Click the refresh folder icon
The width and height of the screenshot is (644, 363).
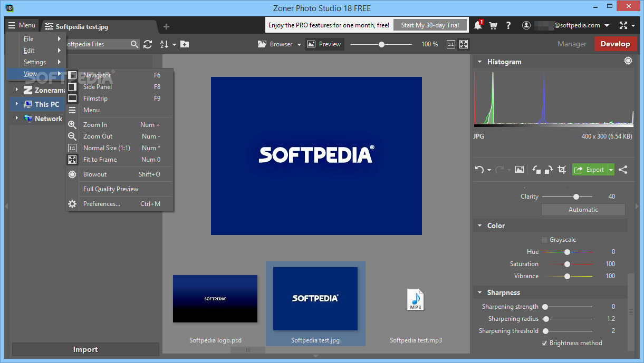pos(148,44)
